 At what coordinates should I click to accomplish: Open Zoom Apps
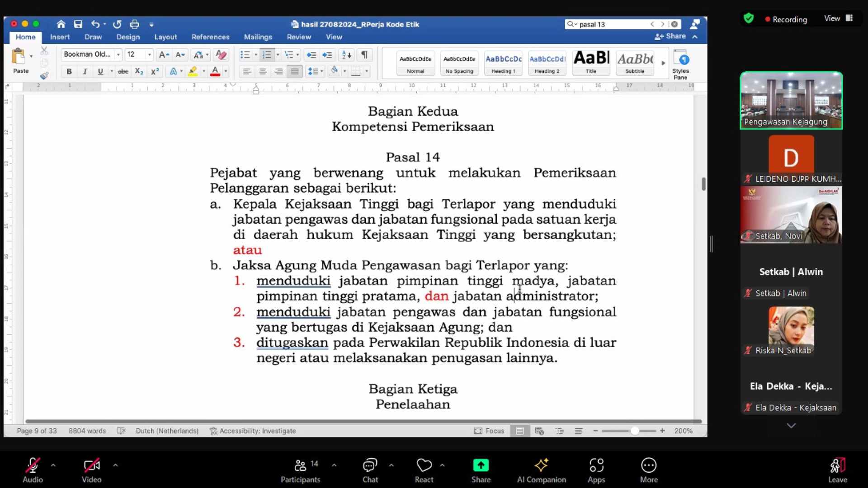tap(596, 470)
